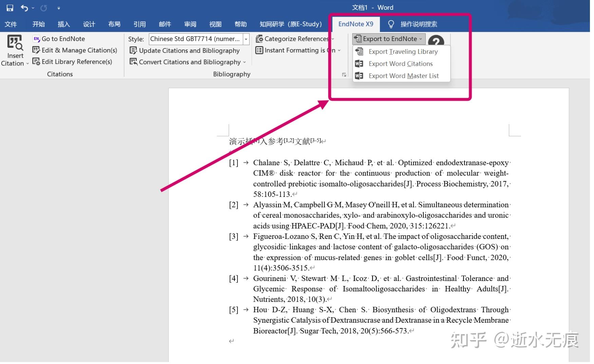This screenshot has width=594, height=364.
Task: Select Export Traveling Library
Action: click(x=403, y=52)
